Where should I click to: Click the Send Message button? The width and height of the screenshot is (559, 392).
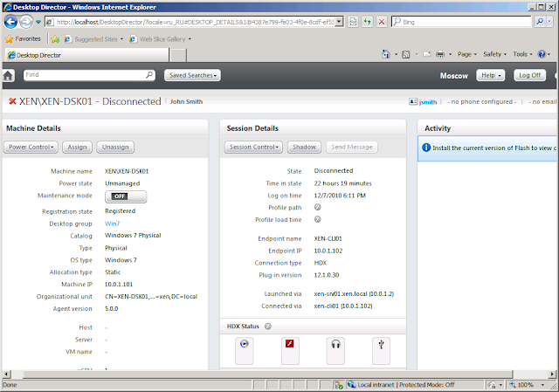[352, 148]
